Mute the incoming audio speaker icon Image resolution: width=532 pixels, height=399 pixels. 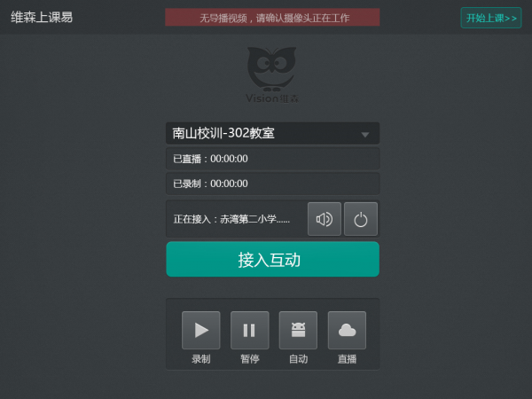[325, 219]
